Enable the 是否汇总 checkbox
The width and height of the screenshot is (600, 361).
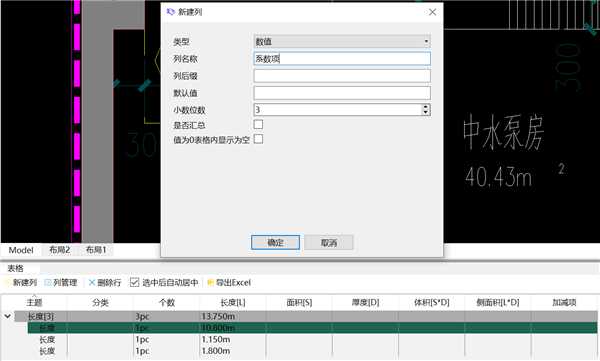tap(258, 124)
